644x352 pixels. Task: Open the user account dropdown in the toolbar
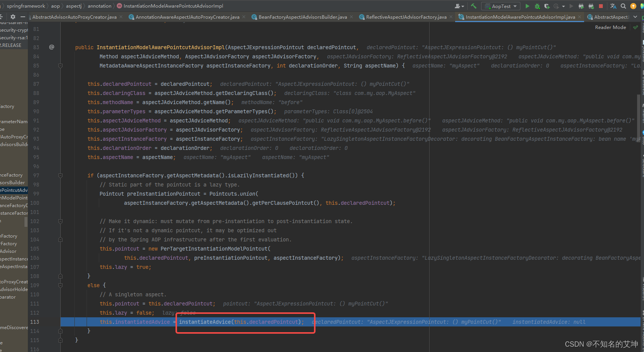point(459,6)
